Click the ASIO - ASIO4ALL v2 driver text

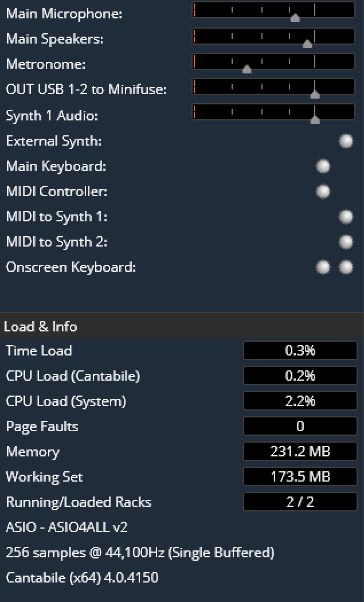(x=66, y=527)
